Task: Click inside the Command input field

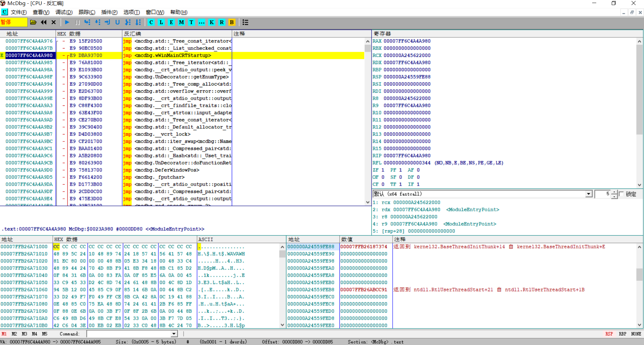Action: (x=129, y=334)
